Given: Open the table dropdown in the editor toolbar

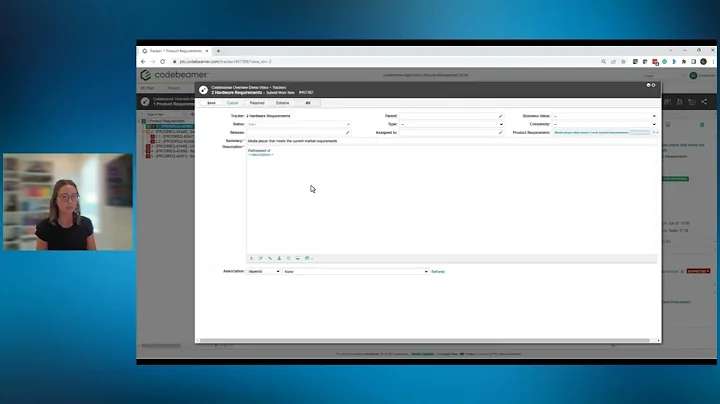Looking at the screenshot, I should pos(309,258).
